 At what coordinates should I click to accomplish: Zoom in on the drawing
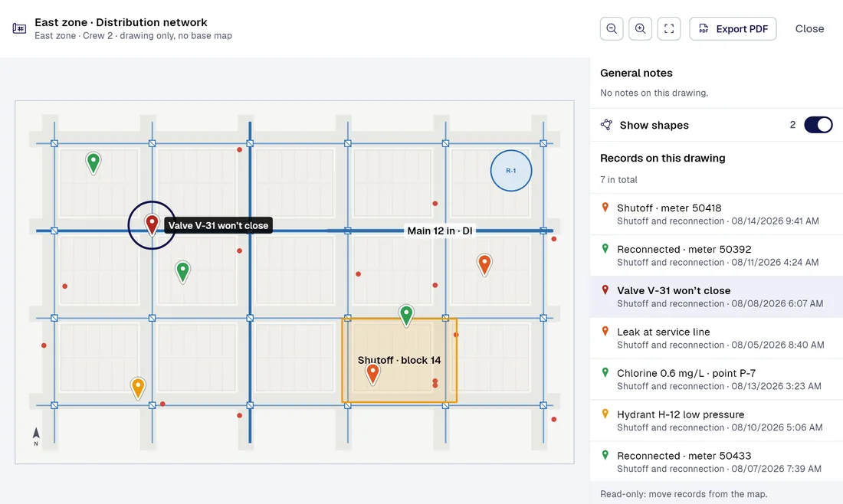640,28
